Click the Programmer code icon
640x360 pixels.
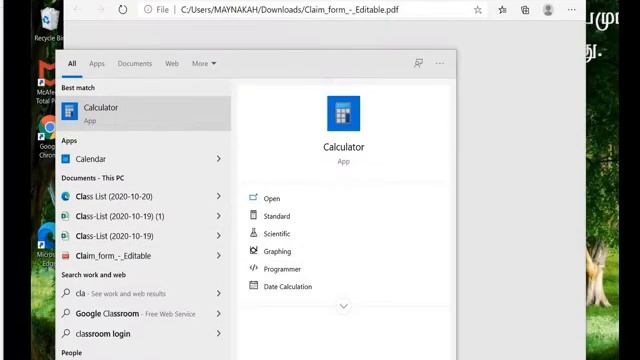pyautogui.click(x=253, y=268)
